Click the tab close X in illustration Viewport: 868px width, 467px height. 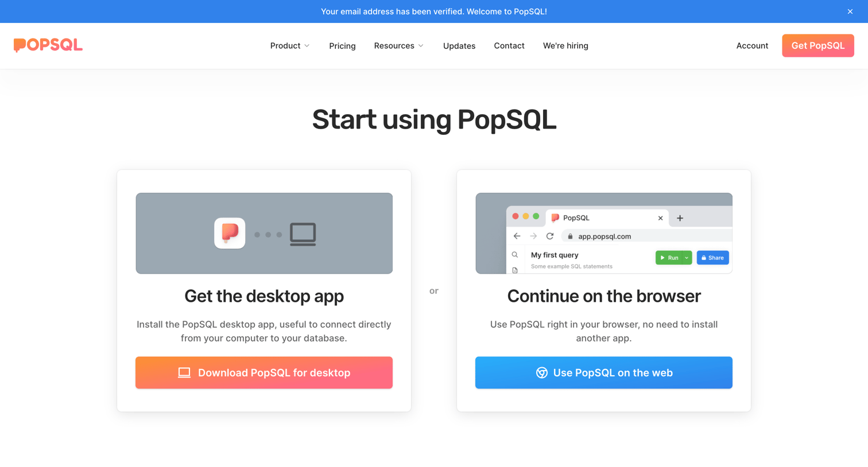[x=660, y=218]
